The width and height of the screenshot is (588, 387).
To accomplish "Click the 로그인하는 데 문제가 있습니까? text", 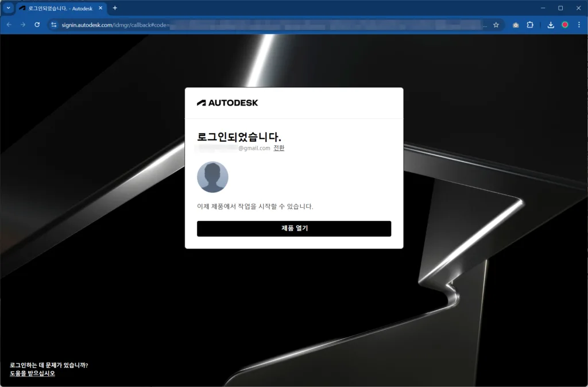I will (49, 365).
